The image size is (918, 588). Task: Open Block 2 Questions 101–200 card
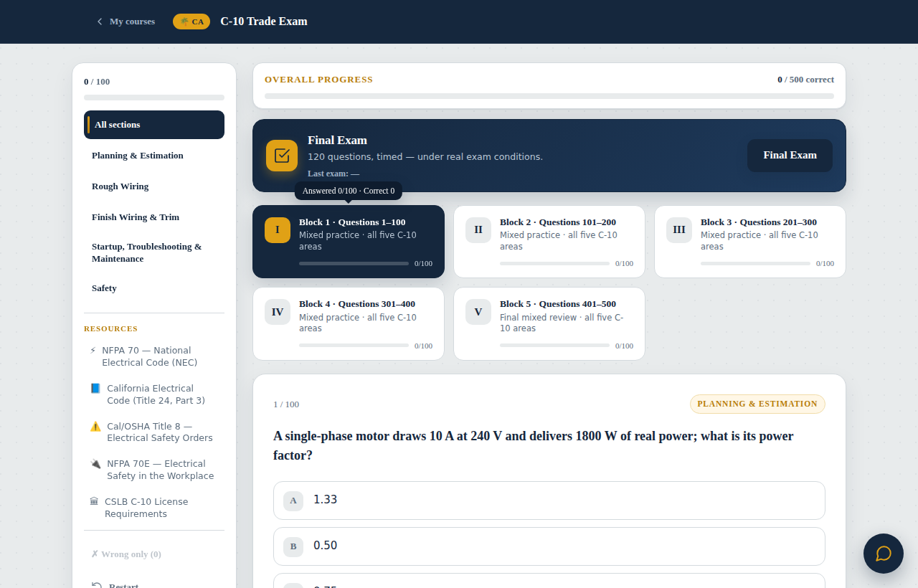[x=549, y=242]
